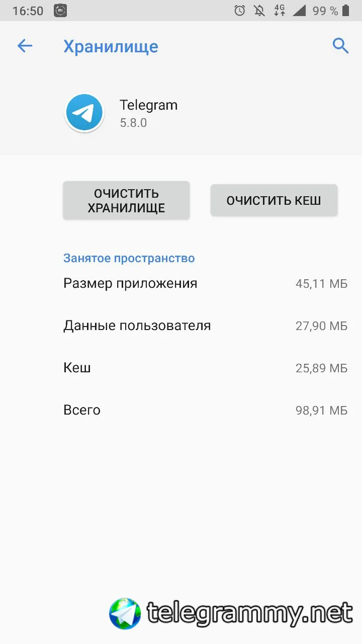This screenshot has height=644, width=362.
Task: Select the Кеш size row
Action: tap(205, 368)
